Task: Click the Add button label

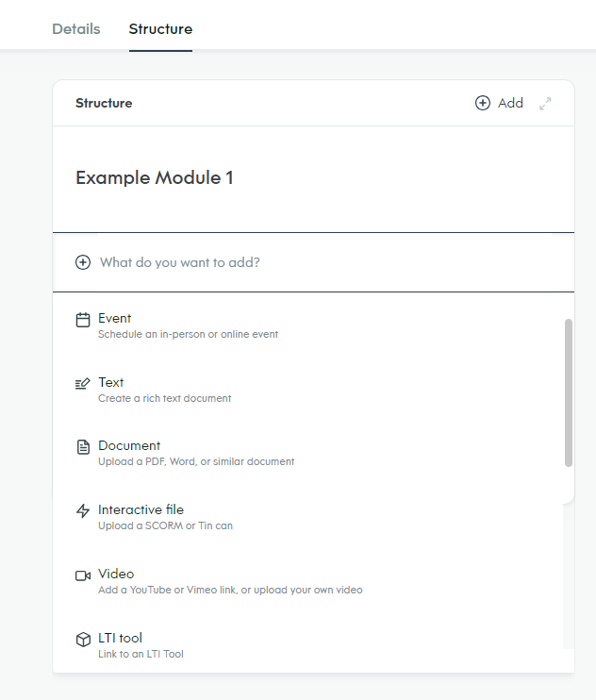Action: 510,103
